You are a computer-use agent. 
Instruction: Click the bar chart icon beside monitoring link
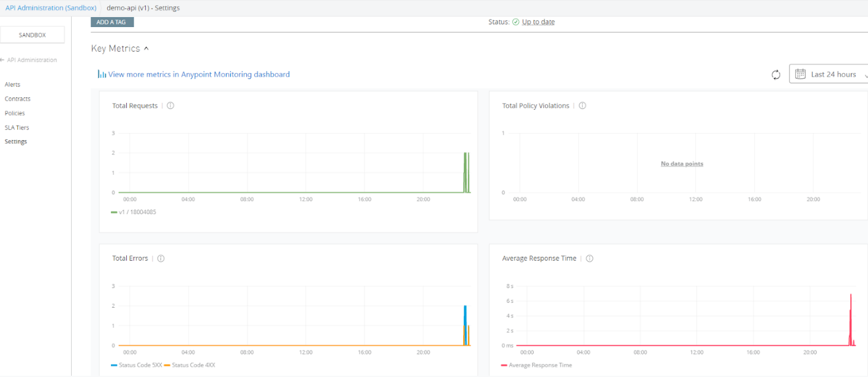pos(102,74)
